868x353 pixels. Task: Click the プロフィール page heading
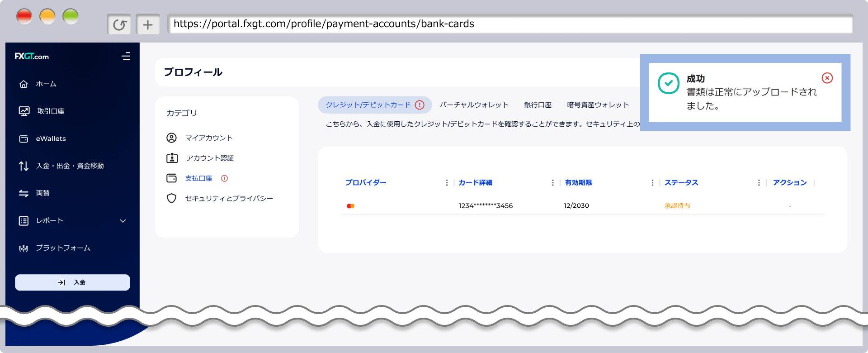(193, 72)
